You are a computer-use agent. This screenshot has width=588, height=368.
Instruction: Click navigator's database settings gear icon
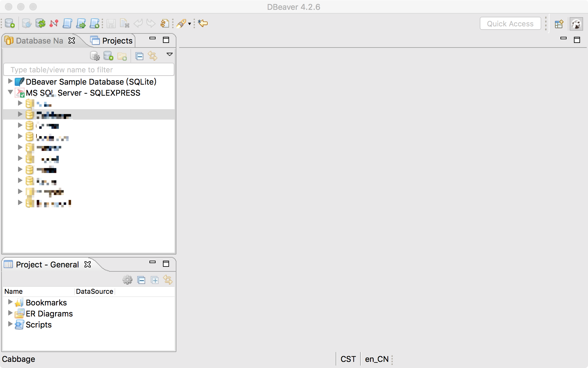pos(95,56)
